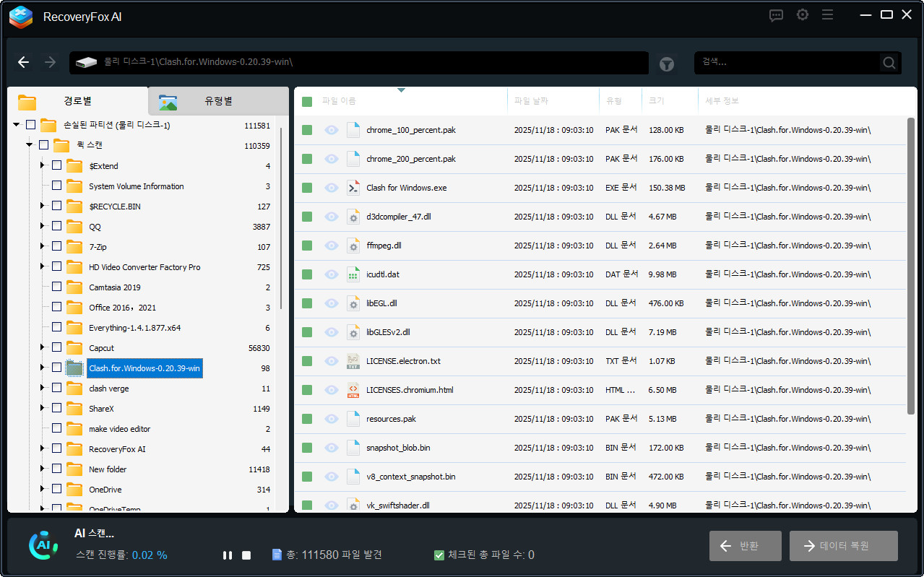This screenshot has width=924, height=577.
Task: Uncheck chrome_200_percent.pak checkbox
Action: tap(307, 159)
